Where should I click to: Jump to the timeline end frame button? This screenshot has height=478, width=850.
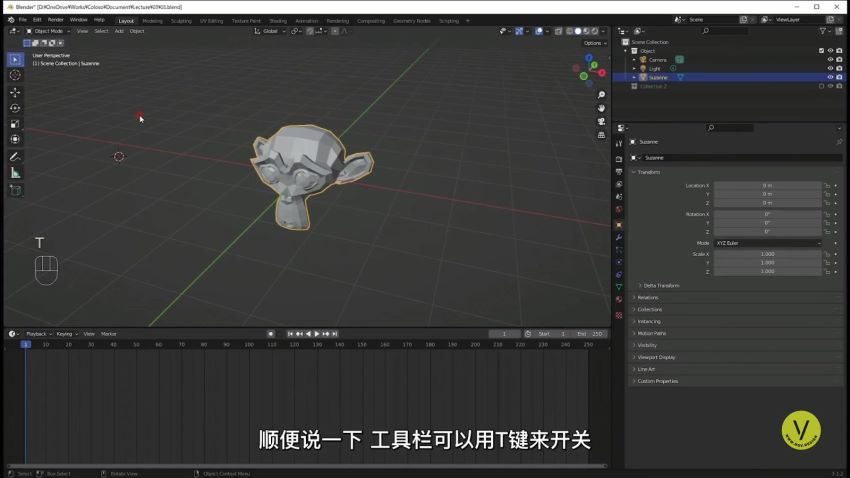coord(334,334)
